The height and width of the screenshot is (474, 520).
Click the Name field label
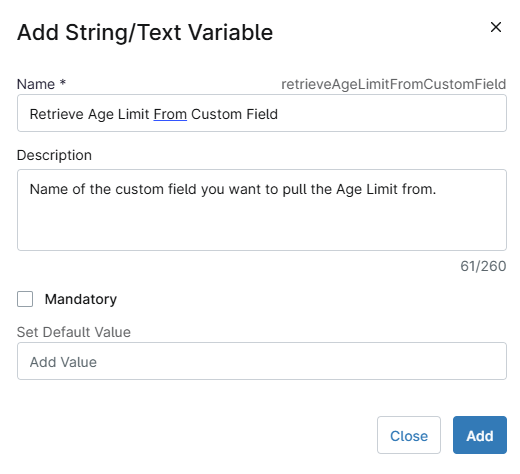click(36, 84)
